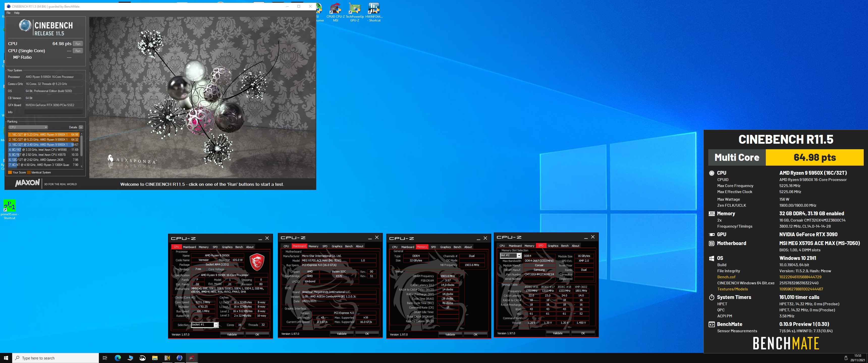Click the Textures/Models hash link in BenchMate
Screen dimensions: 868x363
pyautogui.click(x=801, y=289)
